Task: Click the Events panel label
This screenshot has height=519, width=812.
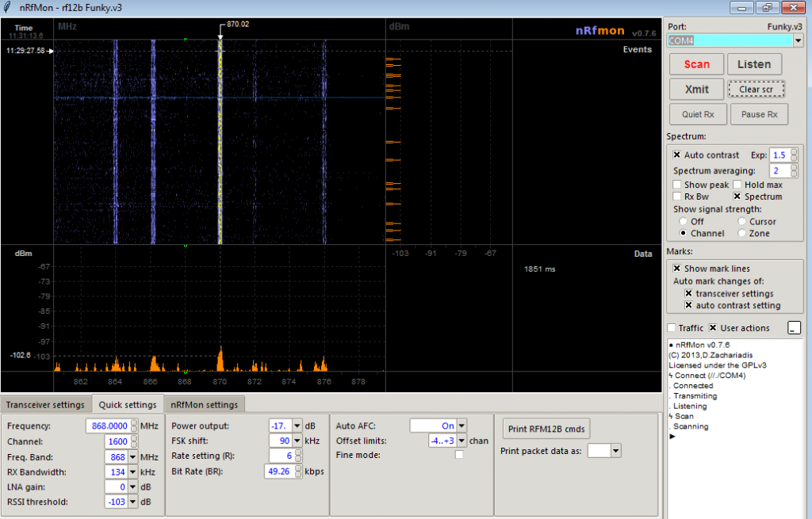Action: click(637, 50)
